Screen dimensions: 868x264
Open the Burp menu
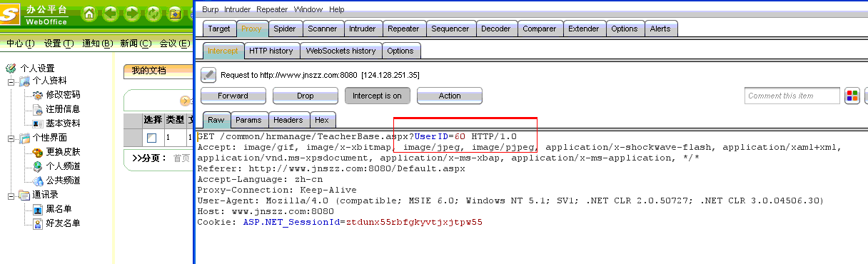pyautogui.click(x=211, y=9)
